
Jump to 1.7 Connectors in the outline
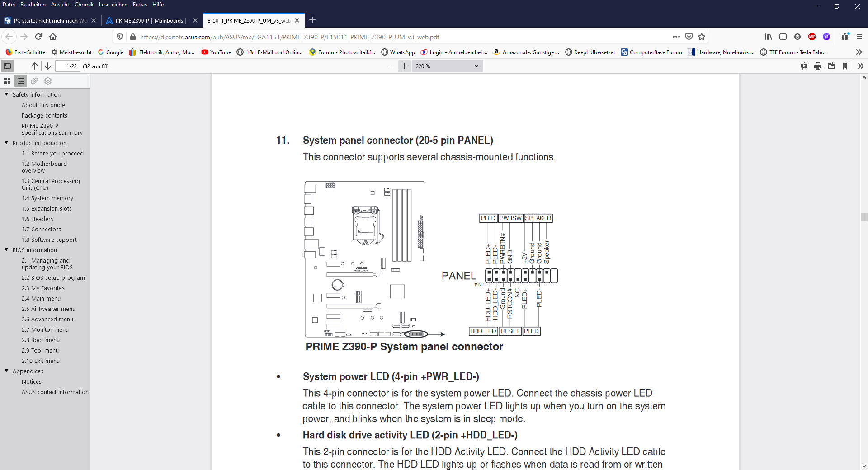click(x=41, y=229)
